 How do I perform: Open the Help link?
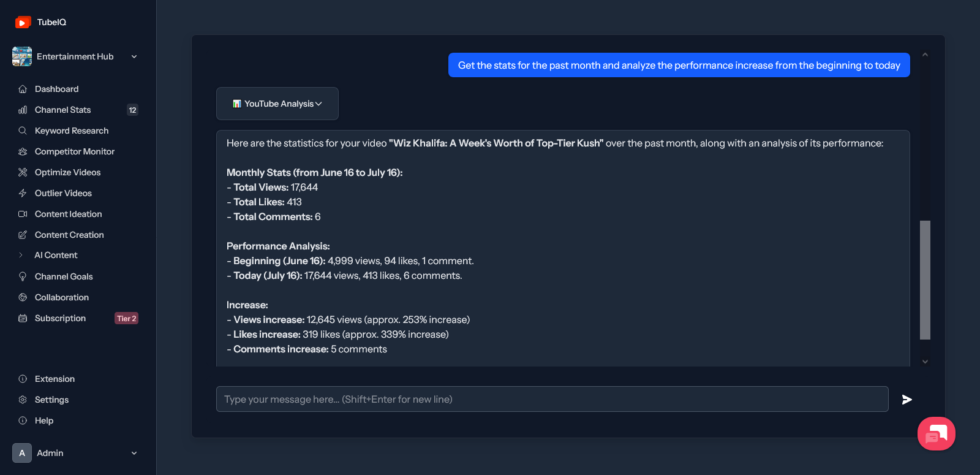(44, 420)
